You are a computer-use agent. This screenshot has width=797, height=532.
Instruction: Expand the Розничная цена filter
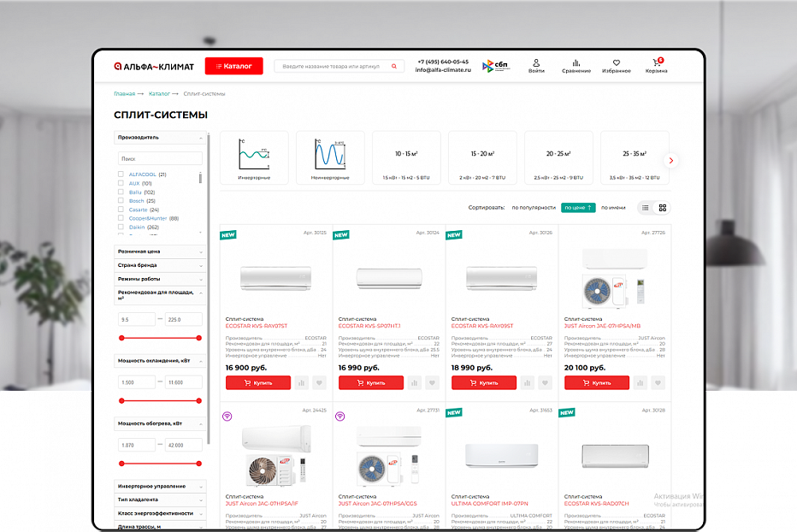[x=160, y=251]
